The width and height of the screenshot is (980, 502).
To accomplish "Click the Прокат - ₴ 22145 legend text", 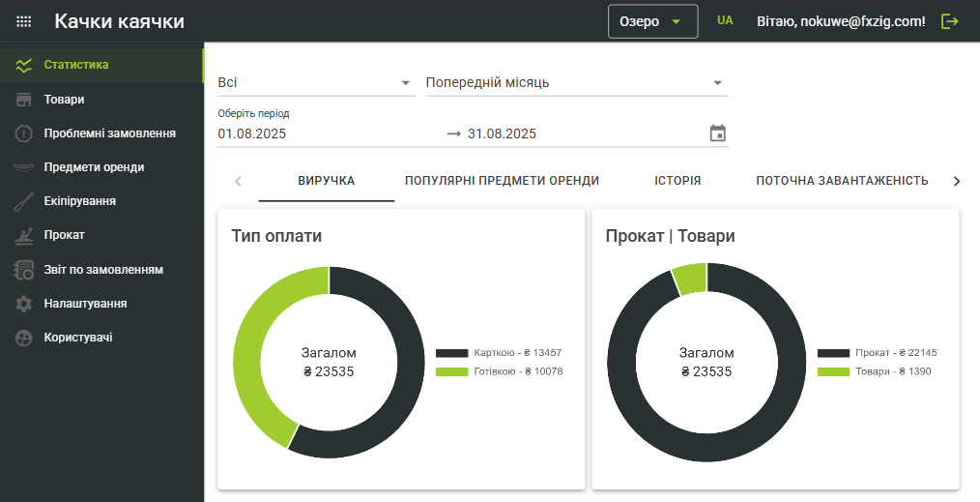I will pos(896,353).
